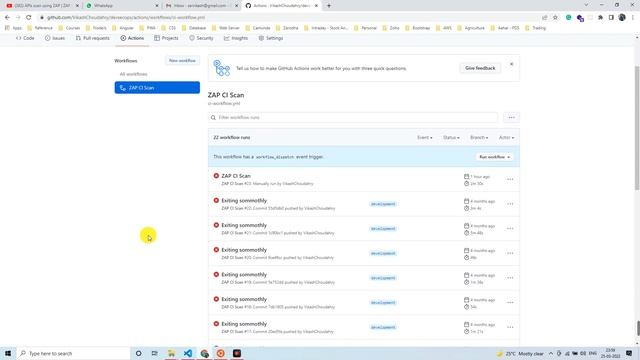Open workflow options menu beside filter field

tap(511, 118)
